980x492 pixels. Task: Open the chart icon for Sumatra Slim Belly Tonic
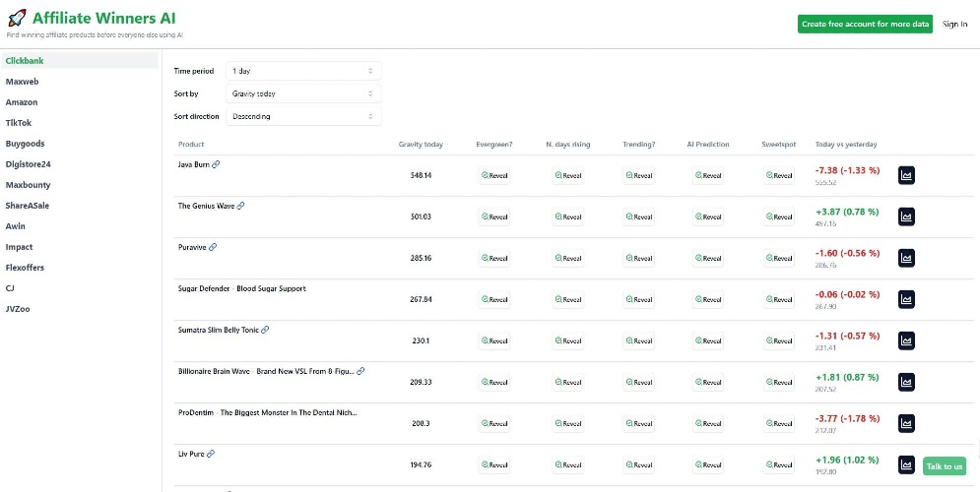(x=906, y=340)
